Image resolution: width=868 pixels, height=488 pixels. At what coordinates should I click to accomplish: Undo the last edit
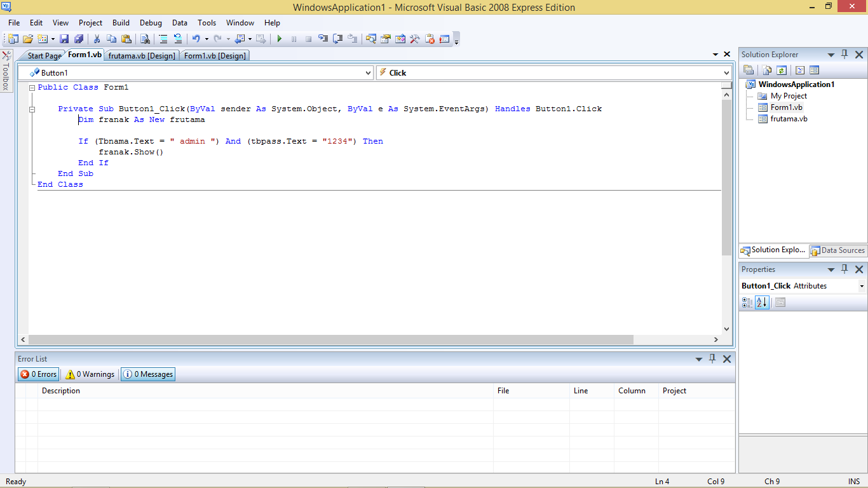[x=196, y=39]
